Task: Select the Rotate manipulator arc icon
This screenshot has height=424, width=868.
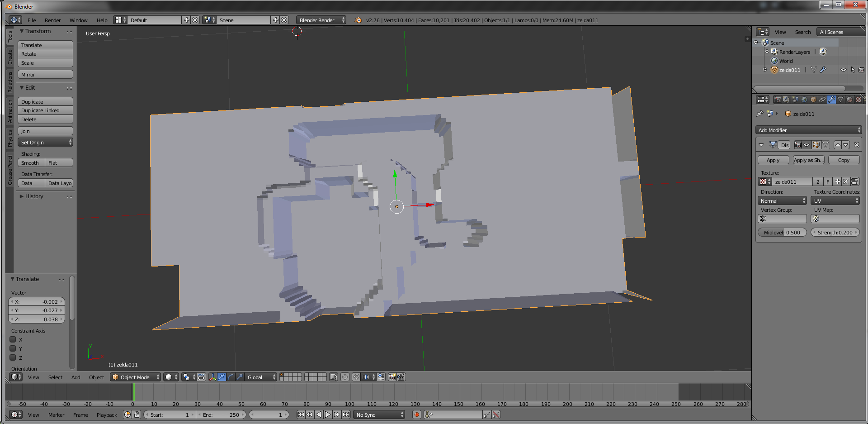Action: [231, 377]
